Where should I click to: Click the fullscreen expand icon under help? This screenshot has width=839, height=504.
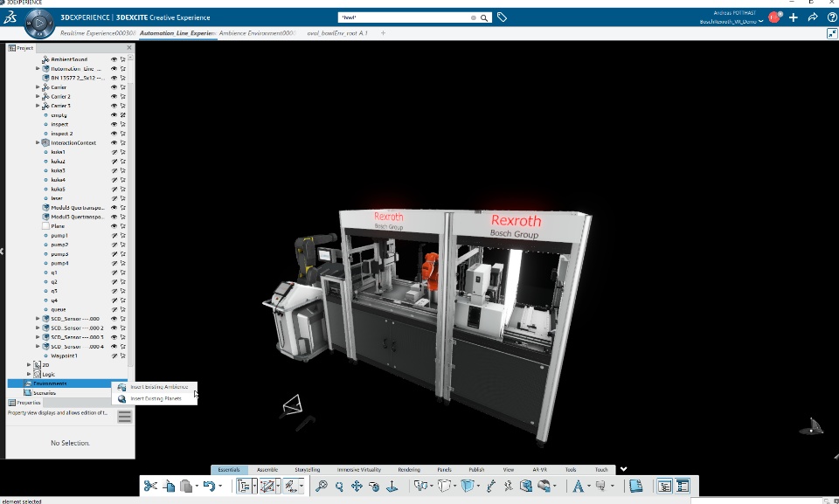[832, 34]
